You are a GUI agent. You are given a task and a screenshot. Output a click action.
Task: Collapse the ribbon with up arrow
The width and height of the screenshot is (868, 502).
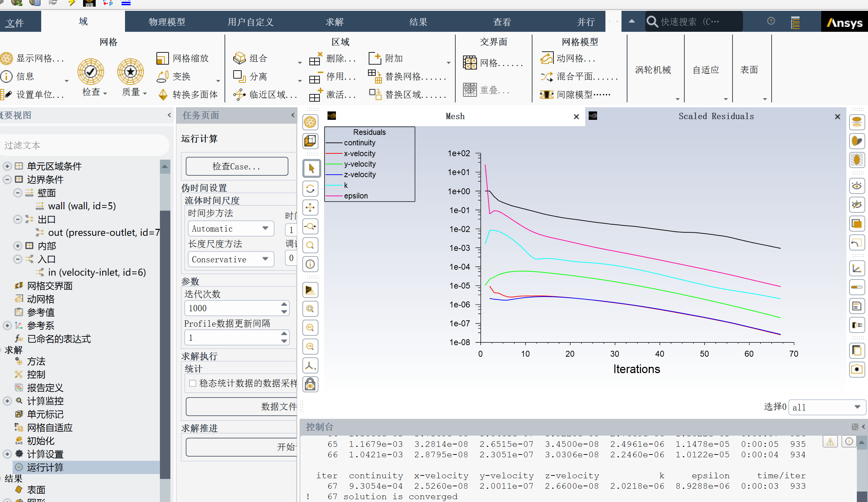click(x=632, y=21)
